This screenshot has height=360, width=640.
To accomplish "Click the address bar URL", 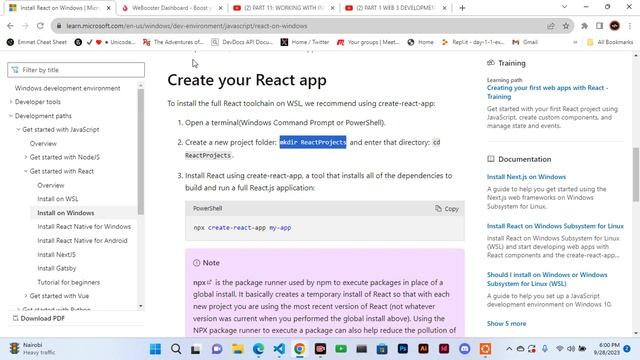I will [187, 26].
